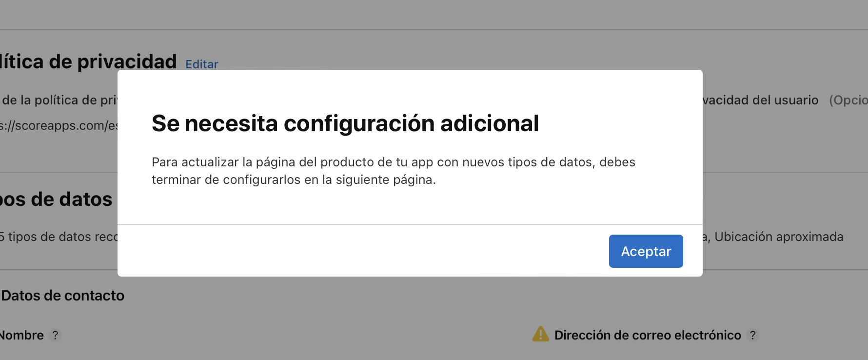Click the blue Aceptar button

[646, 251]
